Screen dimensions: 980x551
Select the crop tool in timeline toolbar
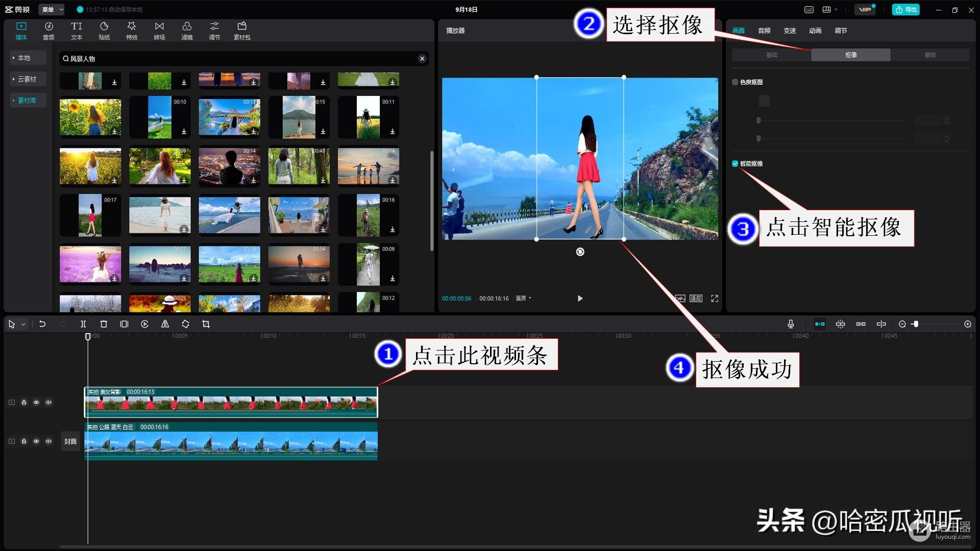[x=206, y=324]
